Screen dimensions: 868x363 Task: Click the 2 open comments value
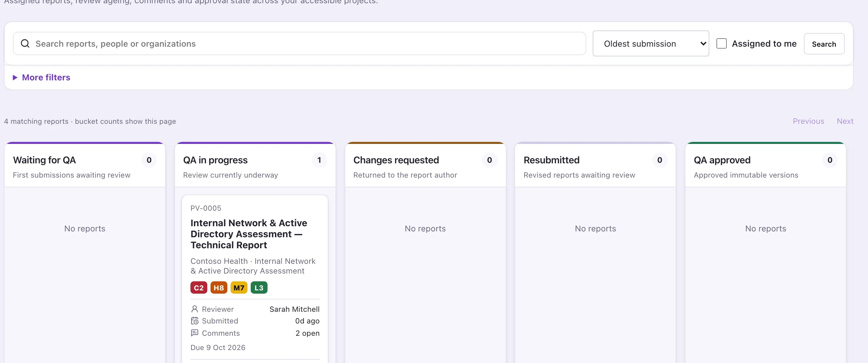pyautogui.click(x=308, y=333)
